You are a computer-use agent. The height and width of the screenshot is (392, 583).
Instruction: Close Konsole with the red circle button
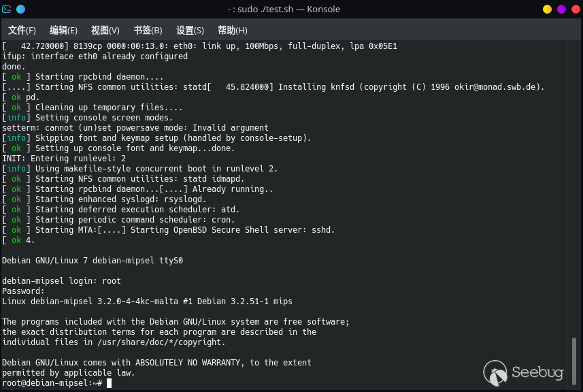click(x=575, y=10)
